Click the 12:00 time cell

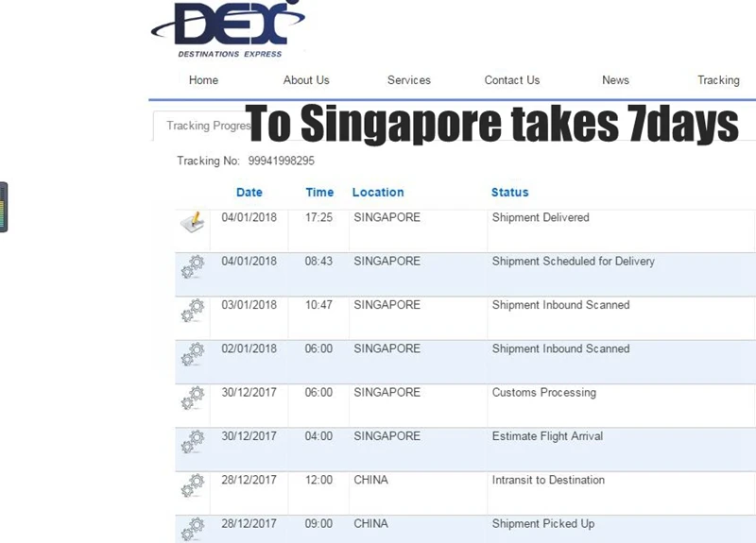pos(318,480)
